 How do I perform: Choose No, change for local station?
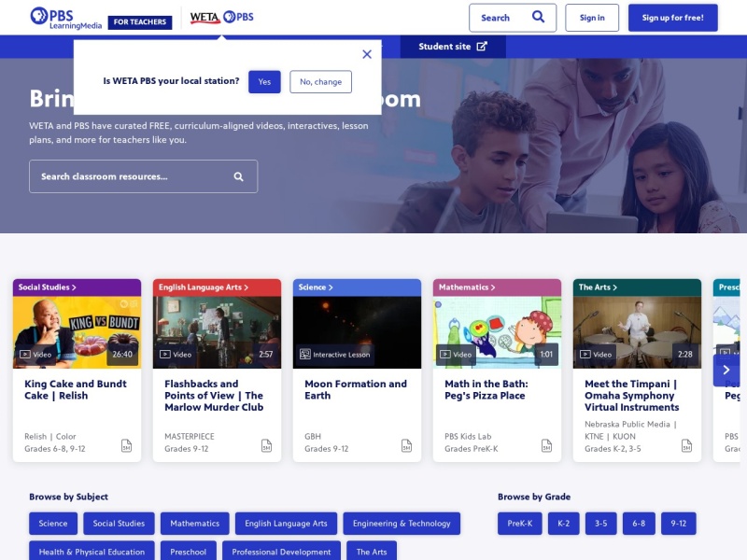tap(320, 82)
